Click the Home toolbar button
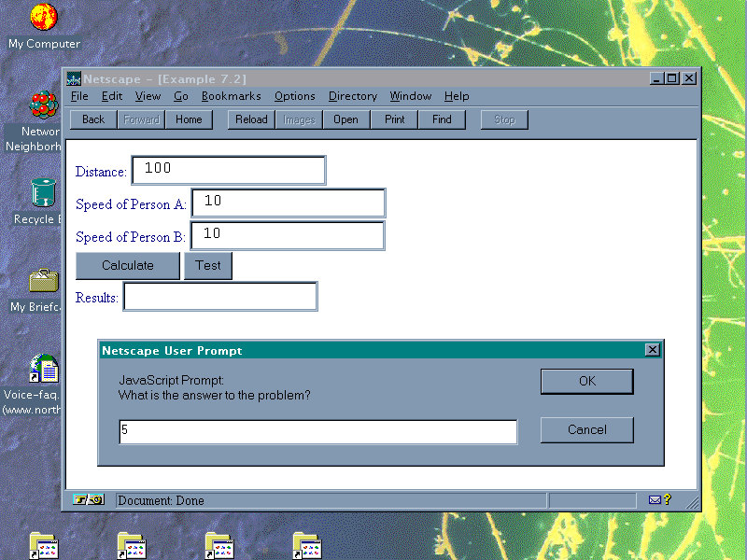747x560 pixels. click(189, 119)
